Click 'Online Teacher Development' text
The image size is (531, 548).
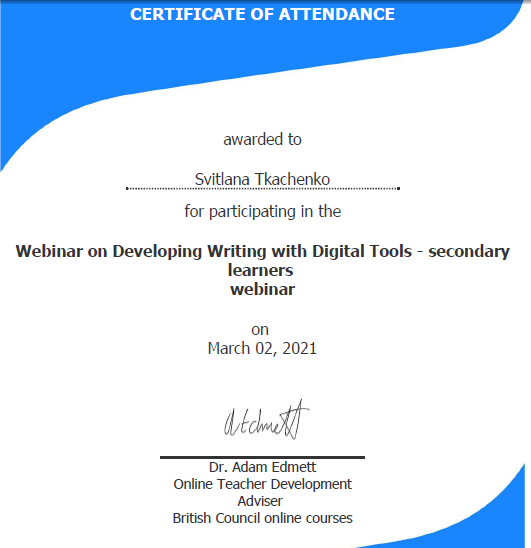click(x=262, y=484)
